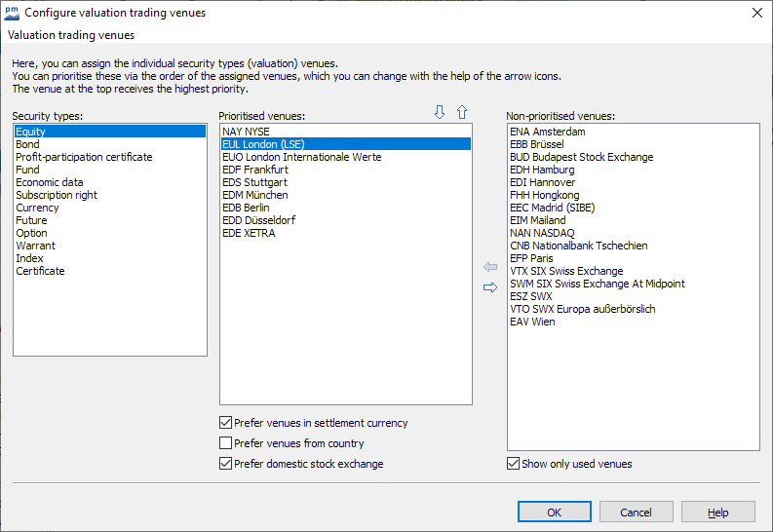
Task: Enable Prefer venues from country checkbox
Action: tap(226, 443)
